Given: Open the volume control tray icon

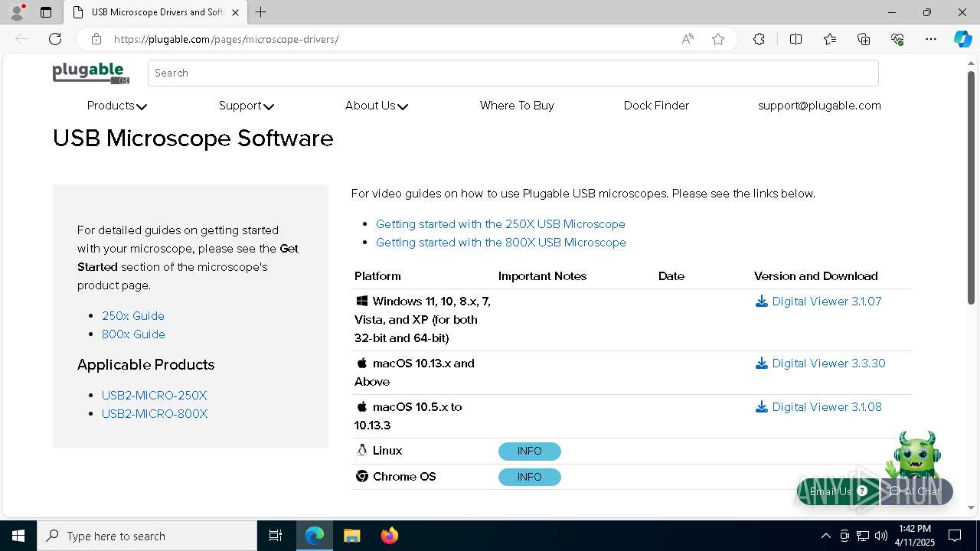Looking at the screenshot, I should (x=881, y=536).
